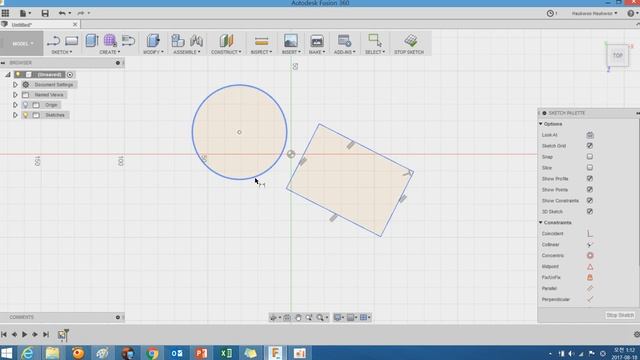Image resolution: width=640 pixels, height=360 pixels.
Task: Click the Extrude tool in Create group
Action: [92, 40]
